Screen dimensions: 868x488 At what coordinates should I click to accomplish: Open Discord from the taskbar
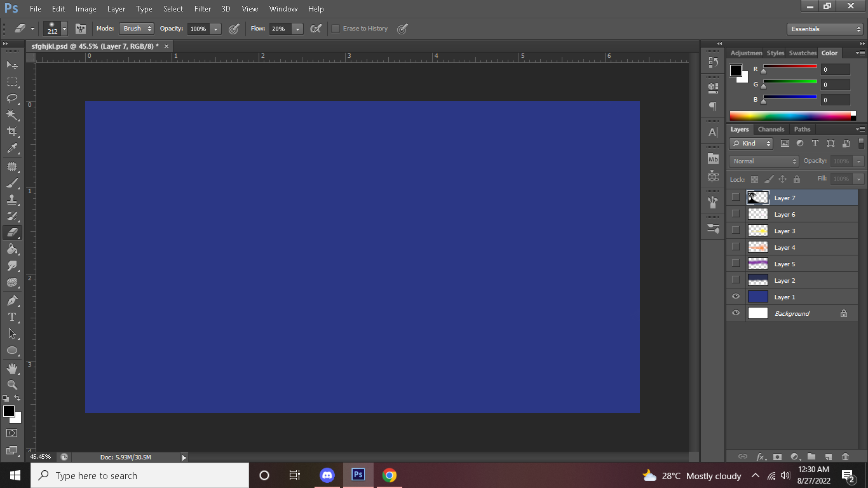[327, 475]
